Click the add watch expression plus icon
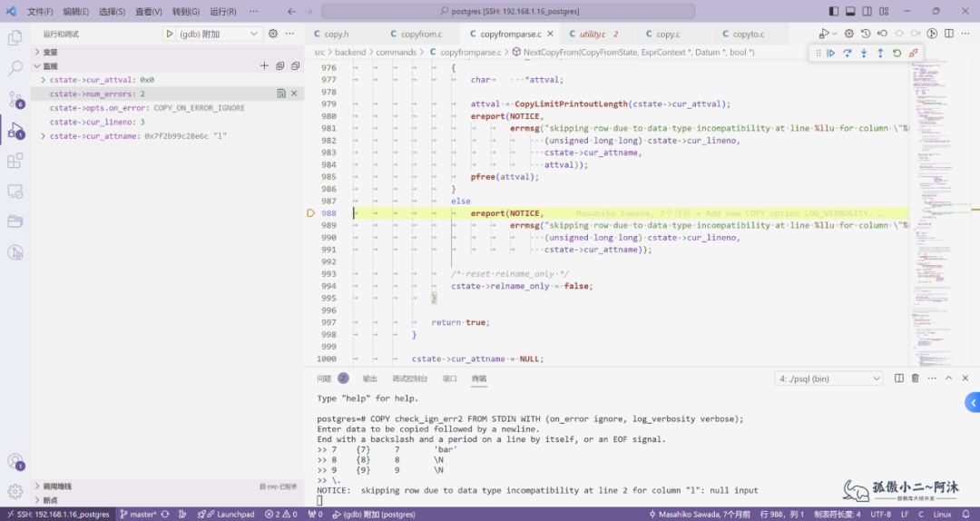Screen dimensions: 980x521 pyautogui.click(x=264, y=66)
